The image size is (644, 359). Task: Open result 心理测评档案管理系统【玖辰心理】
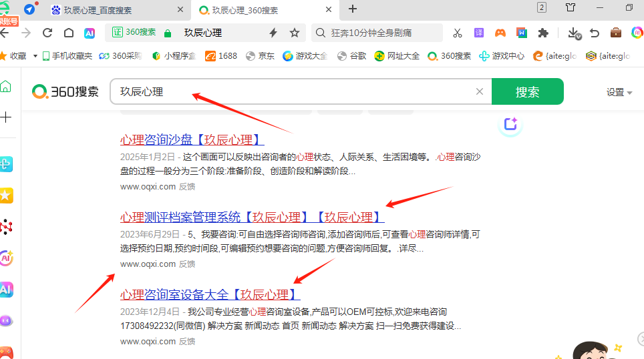[x=252, y=217]
